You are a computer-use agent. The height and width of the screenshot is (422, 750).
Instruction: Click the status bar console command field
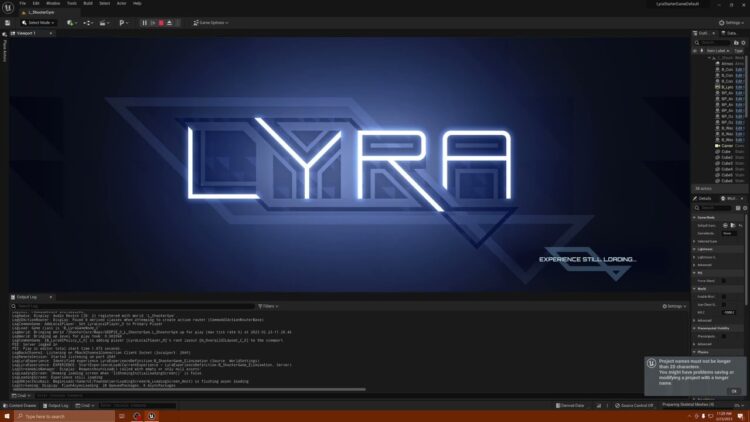(137, 406)
